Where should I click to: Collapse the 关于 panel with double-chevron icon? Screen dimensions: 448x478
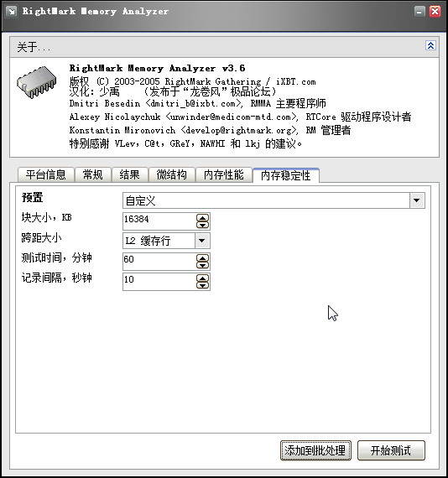[x=430, y=46]
